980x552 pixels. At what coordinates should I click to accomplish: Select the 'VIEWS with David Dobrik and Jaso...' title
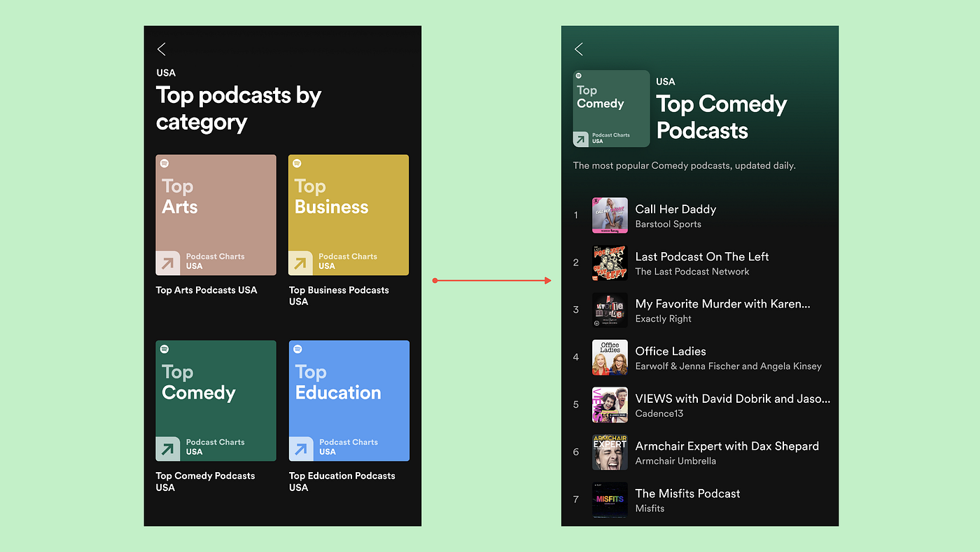733,399
